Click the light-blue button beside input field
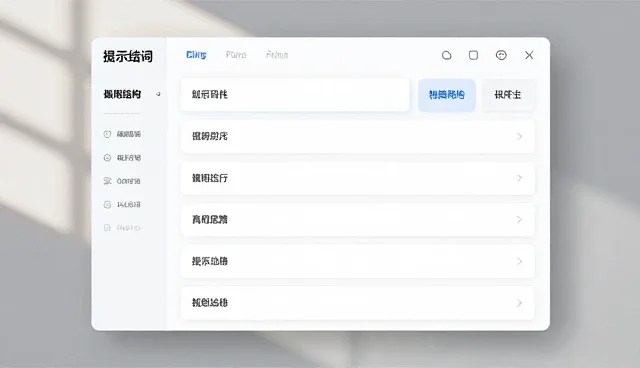Viewport: 640px width, 368px height. pyautogui.click(x=447, y=95)
